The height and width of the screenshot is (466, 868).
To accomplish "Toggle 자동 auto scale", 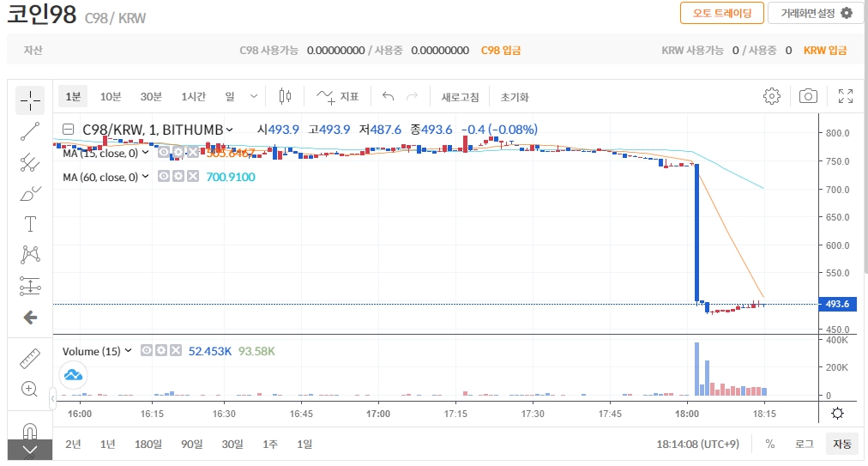I will (x=842, y=444).
